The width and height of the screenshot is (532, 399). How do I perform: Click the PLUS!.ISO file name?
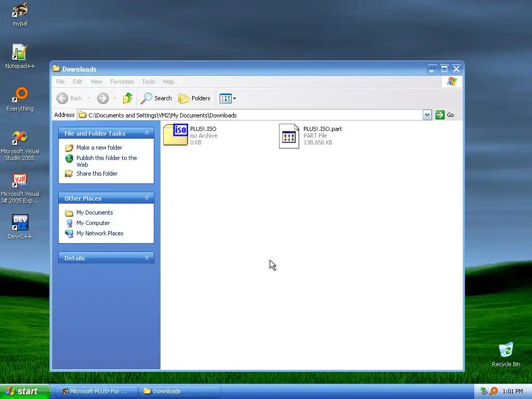[203, 129]
